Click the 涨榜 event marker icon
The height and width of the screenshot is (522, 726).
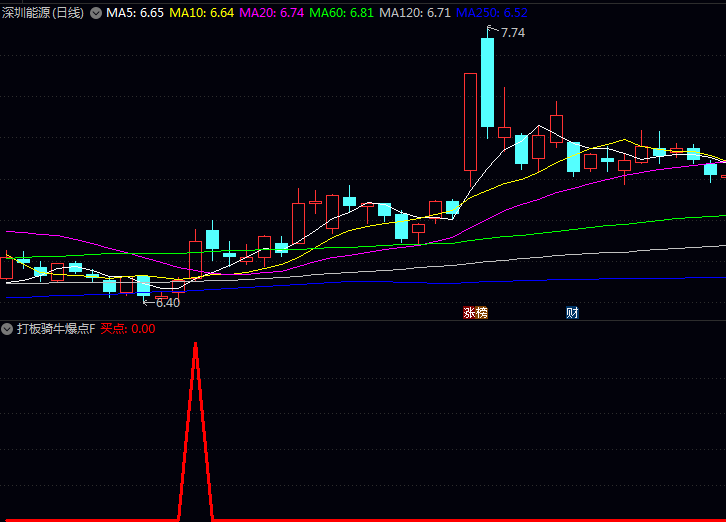tap(475, 312)
